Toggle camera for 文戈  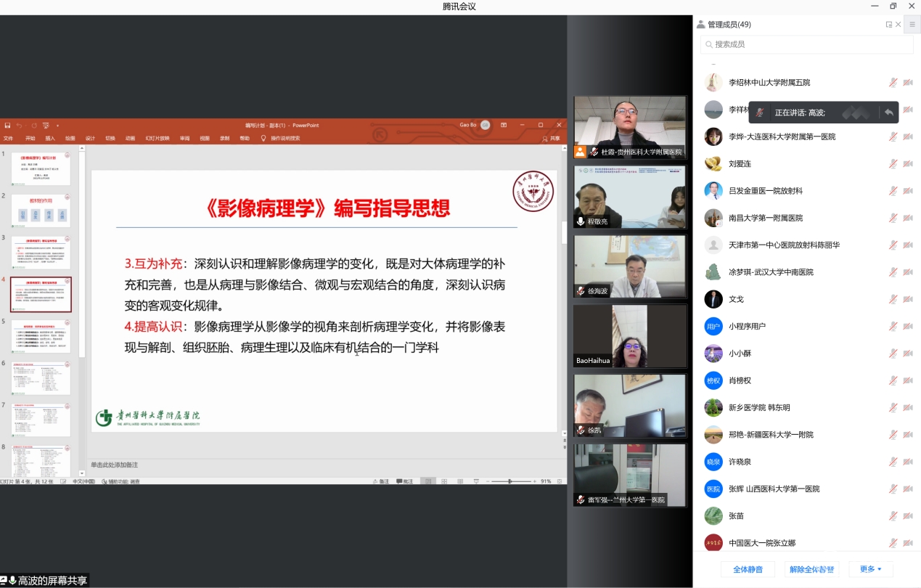click(907, 299)
